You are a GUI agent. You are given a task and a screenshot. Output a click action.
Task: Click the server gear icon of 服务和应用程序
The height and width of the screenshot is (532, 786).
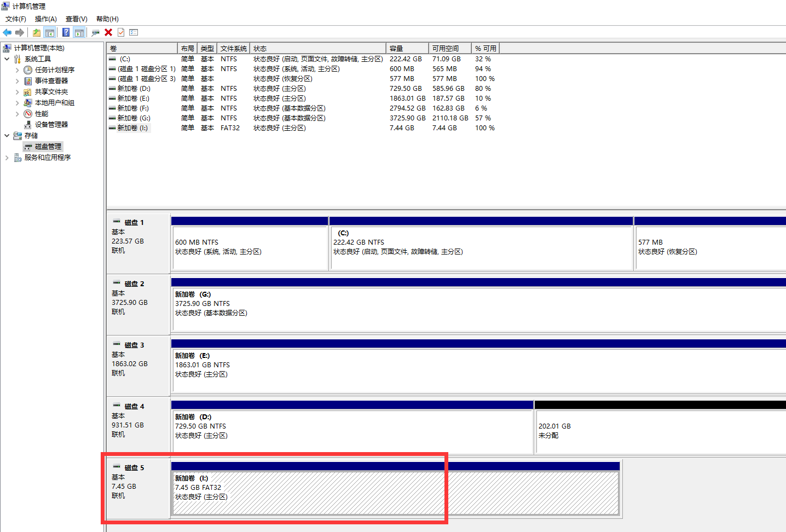18,158
